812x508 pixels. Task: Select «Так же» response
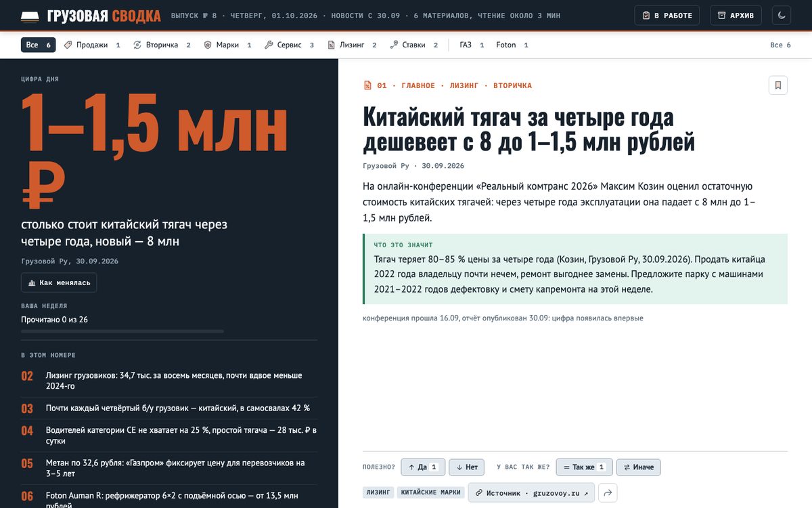585,467
